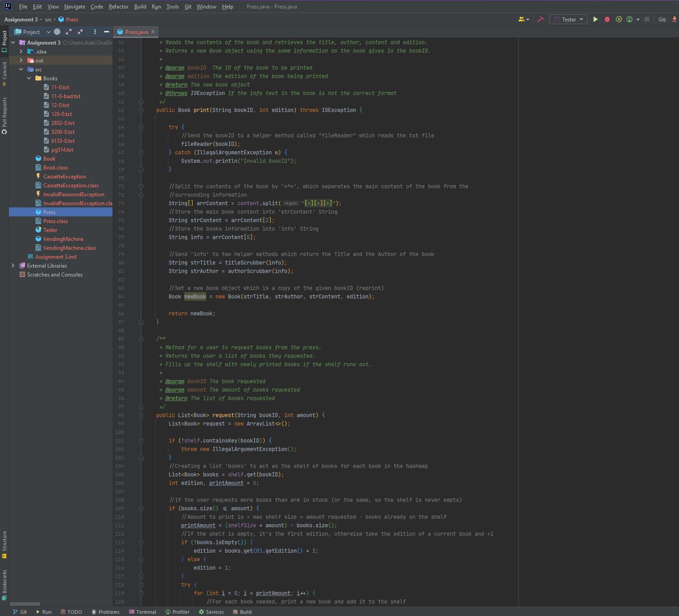
Task: Open the Profiler speedometer icon
Action: click(630, 19)
